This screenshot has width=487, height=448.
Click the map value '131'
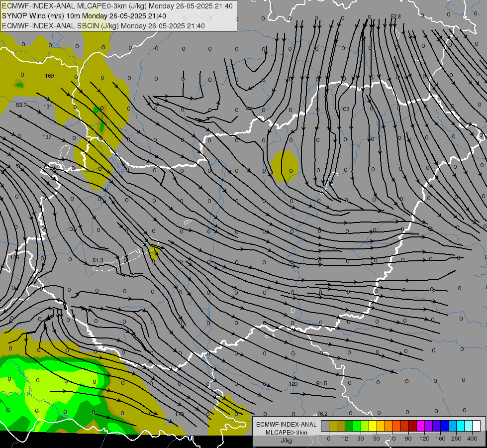click(48, 107)
